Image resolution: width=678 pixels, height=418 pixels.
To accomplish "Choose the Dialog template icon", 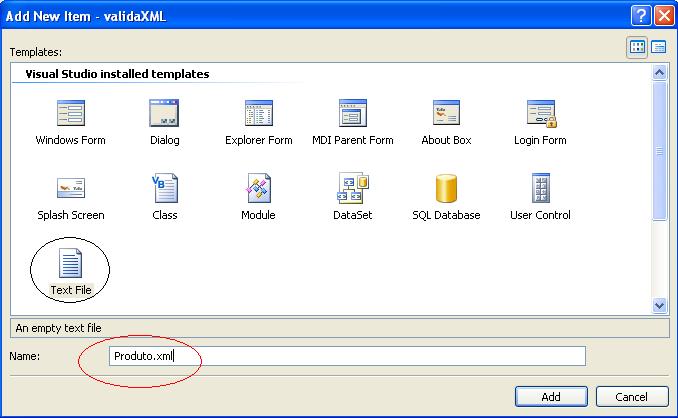I will pos(164,113).
